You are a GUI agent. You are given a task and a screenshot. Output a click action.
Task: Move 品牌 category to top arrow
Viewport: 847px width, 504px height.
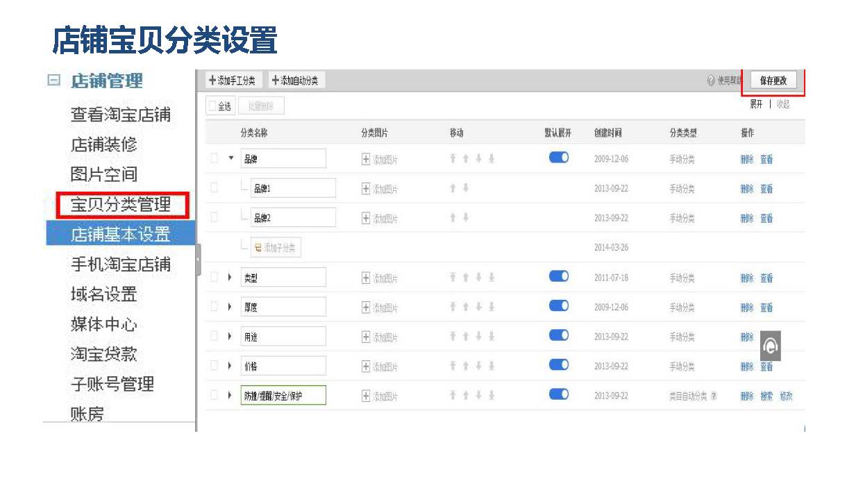tap(453, 158)
